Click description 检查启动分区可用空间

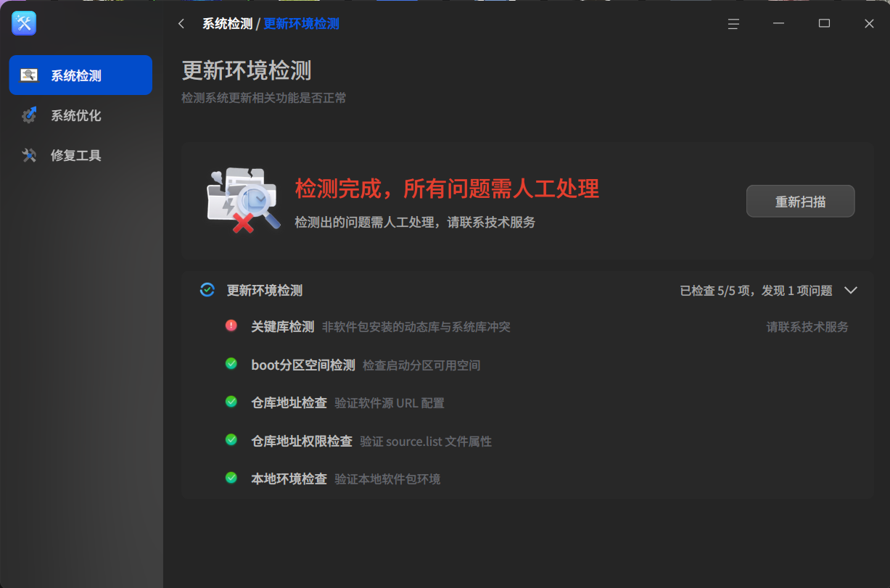421,365
